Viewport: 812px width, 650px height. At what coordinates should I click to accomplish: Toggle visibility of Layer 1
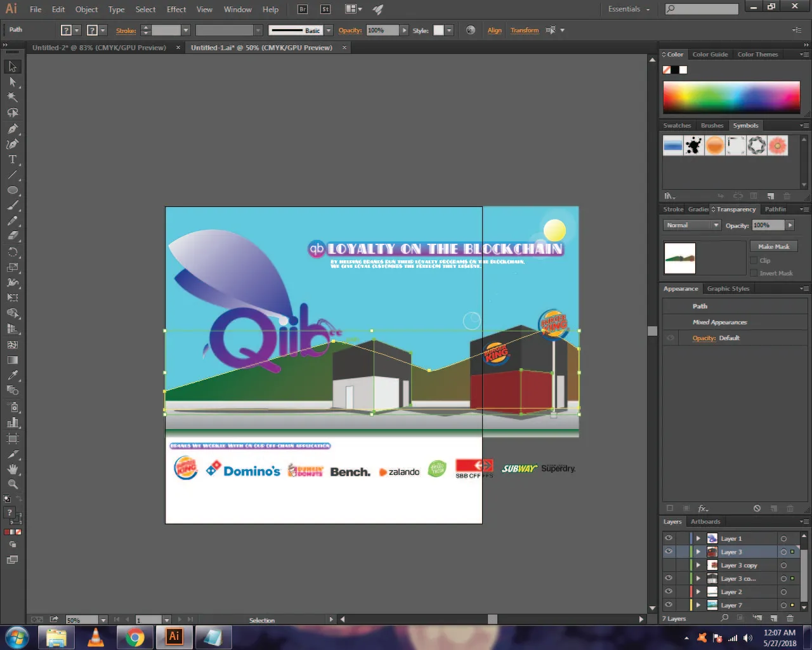tap(669, 538)
